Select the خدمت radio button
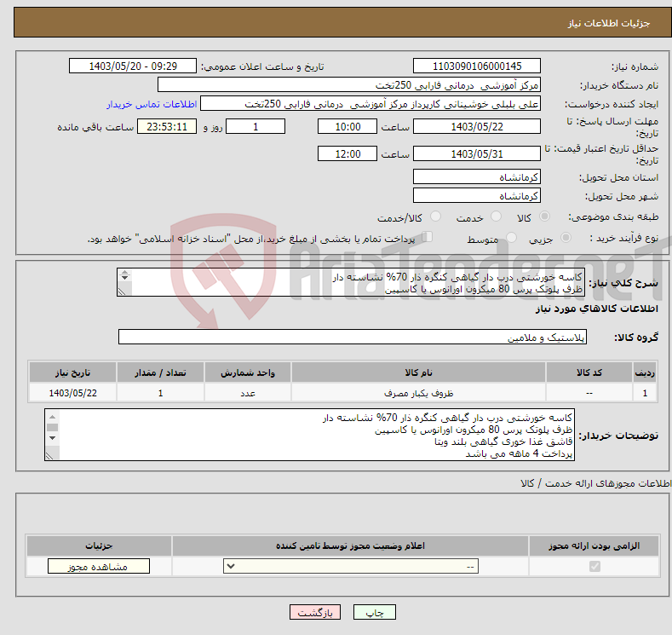 click(x=496, y=216)
